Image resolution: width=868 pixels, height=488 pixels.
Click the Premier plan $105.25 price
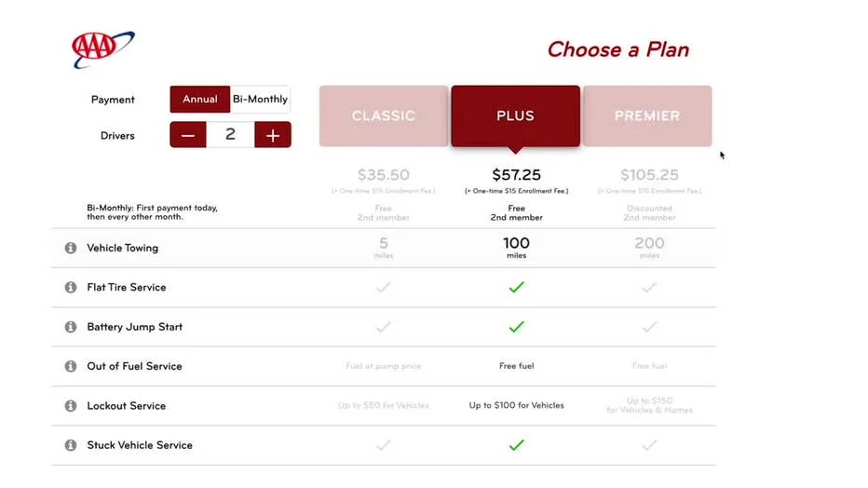coord(649,175)
